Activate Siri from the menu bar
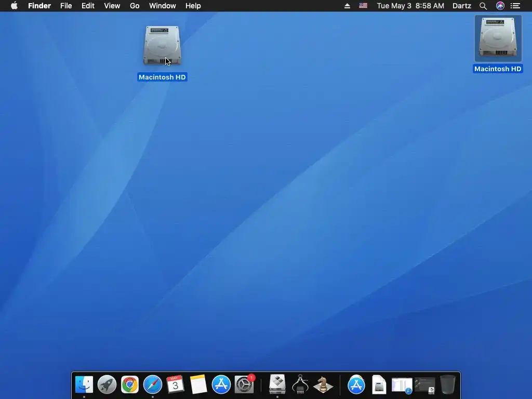Screen dimensions: 532x399 point(500,6)
